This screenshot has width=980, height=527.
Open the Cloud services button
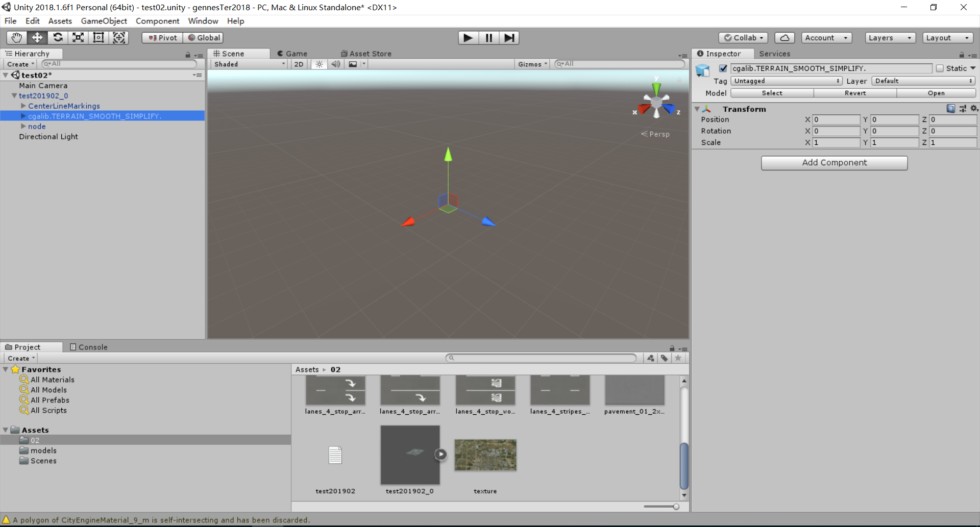785,38
